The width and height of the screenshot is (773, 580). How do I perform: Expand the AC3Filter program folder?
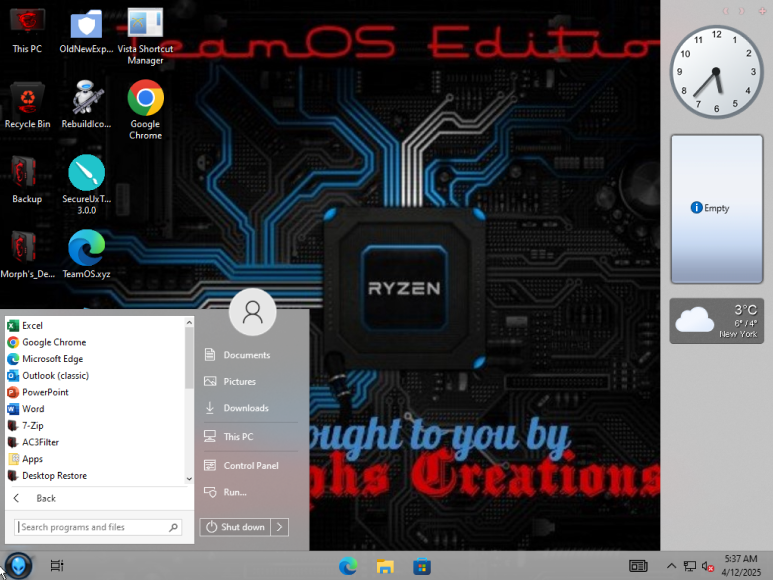coord(95,443)
